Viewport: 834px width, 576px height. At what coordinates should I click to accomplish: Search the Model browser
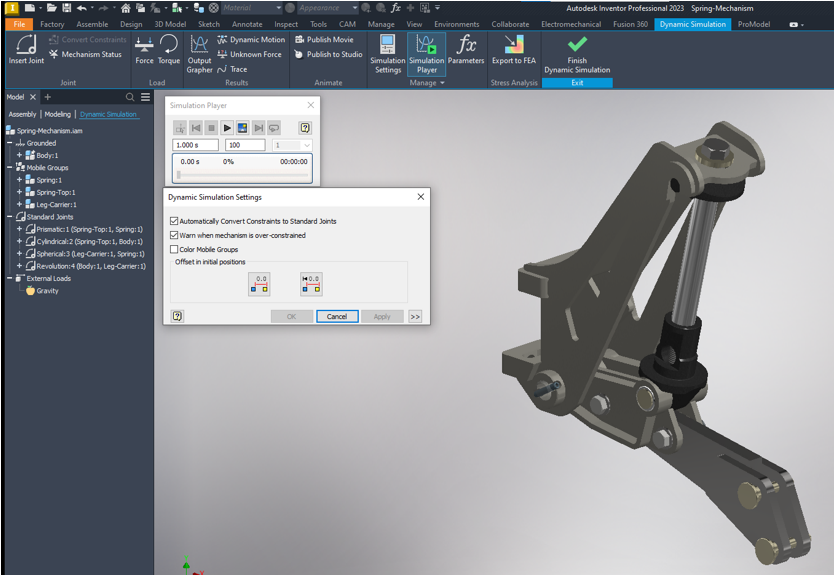tap(130, 97)
